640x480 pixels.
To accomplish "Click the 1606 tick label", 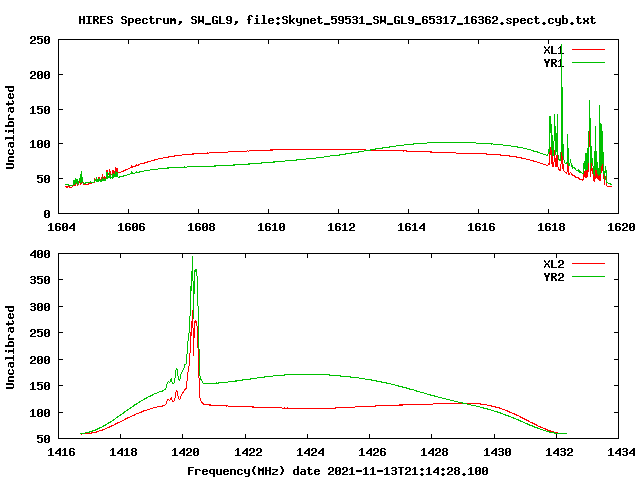I will point(131,227).
